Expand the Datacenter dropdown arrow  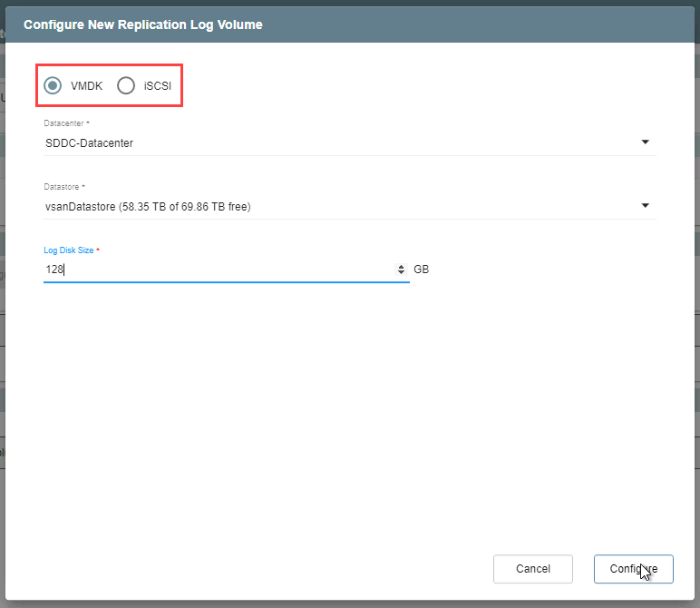coord(645,142)
